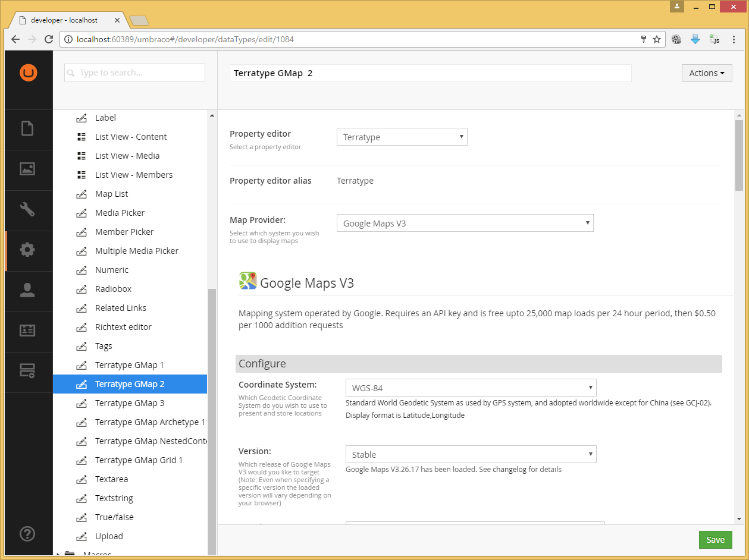Viewport: 749px width, 560px height.
Task: Open a new browser tab
Action: tap(139, 21)
